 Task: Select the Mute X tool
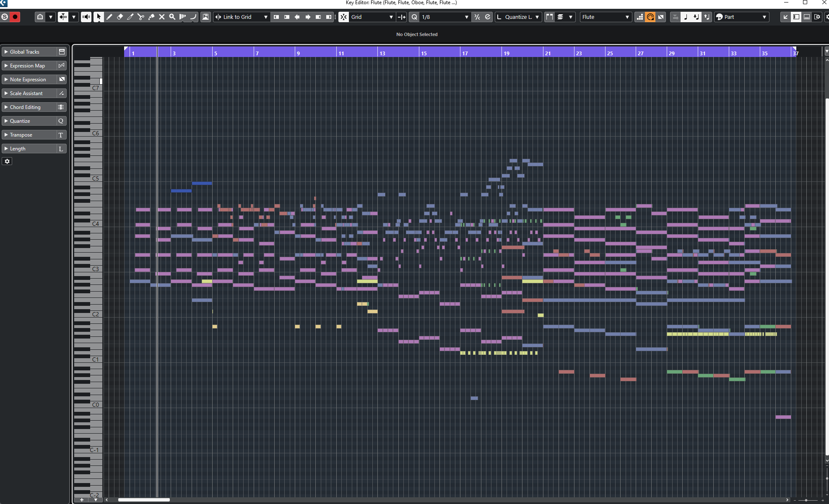click(x=162, y=17)
